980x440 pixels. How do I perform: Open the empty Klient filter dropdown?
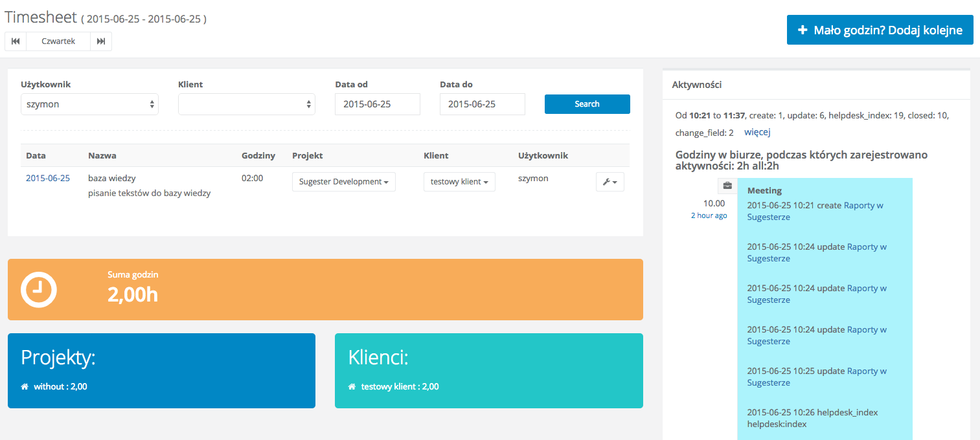coord(246,104)
